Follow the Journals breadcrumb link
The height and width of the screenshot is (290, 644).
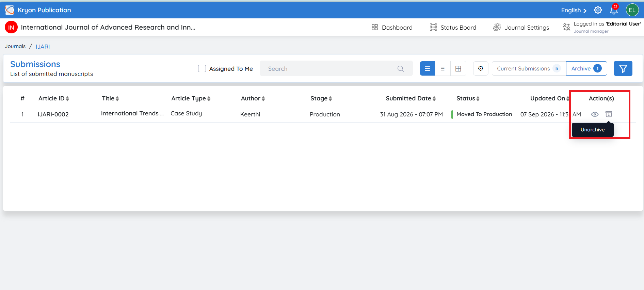15,46
